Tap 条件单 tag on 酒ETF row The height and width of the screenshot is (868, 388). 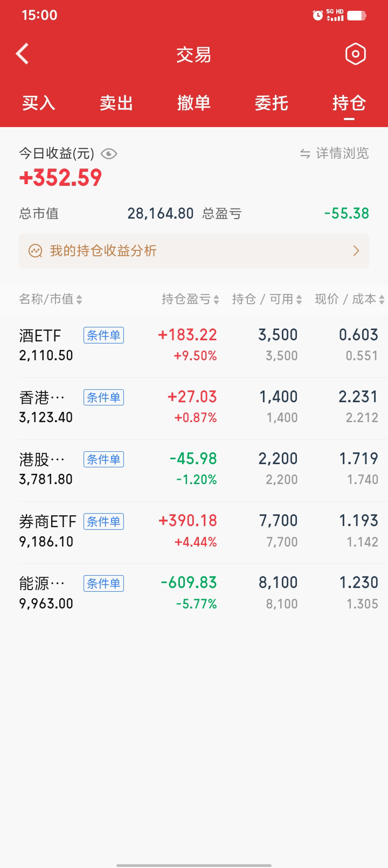coord(103,335)
